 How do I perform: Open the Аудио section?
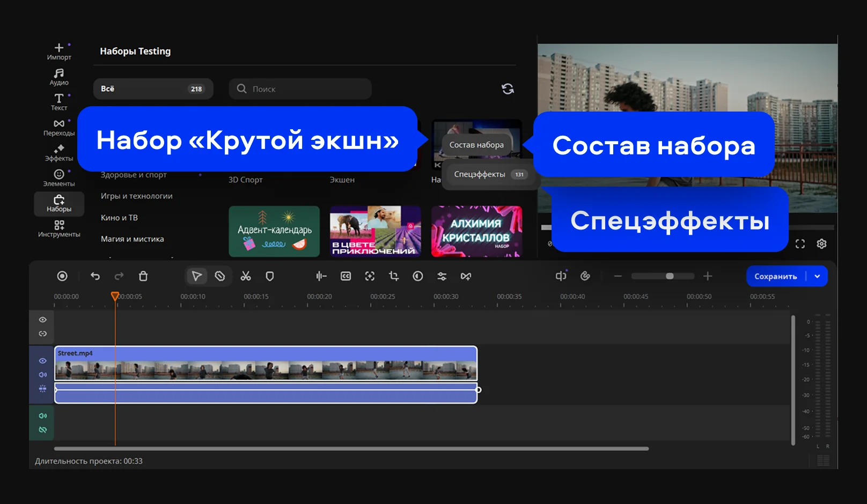tap(59, 77)
